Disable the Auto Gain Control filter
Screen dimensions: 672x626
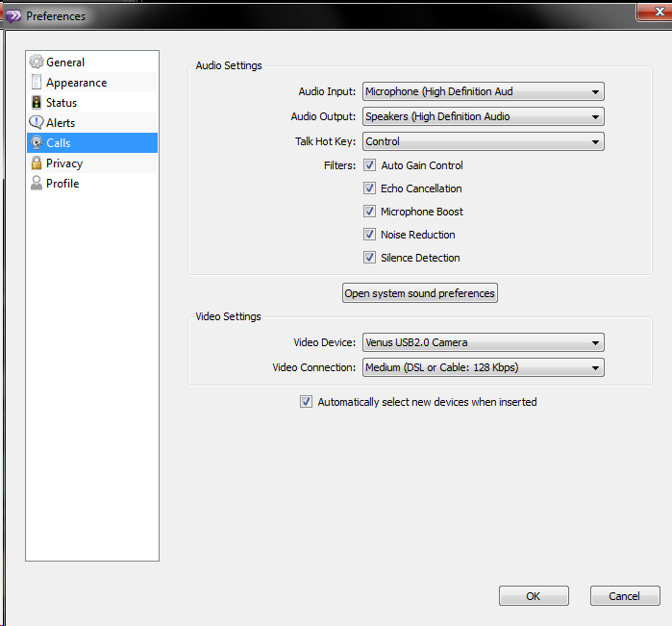point(370,165)
